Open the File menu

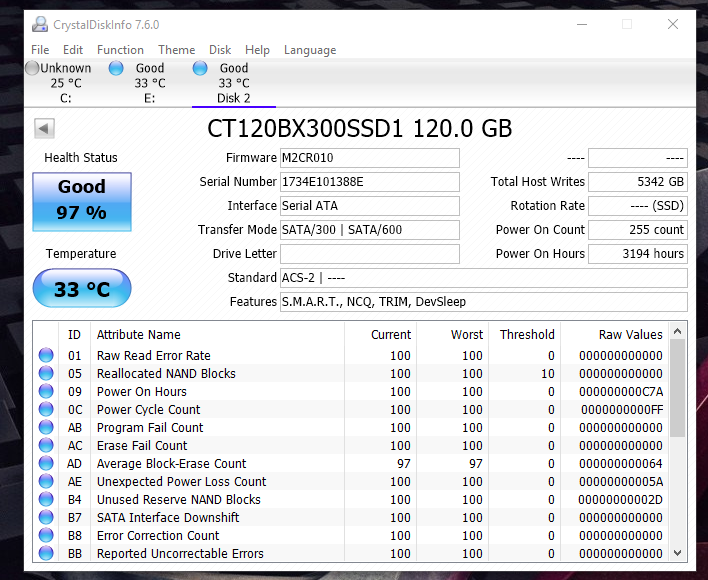(x=40, y=50)
